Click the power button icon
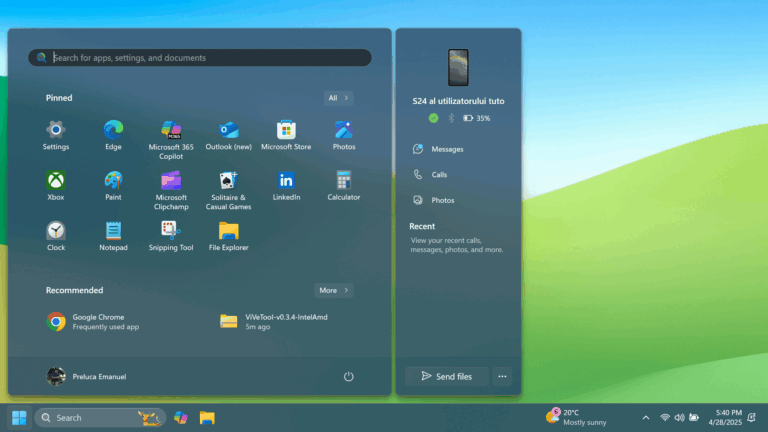This screenshot has height=432, width=768. coord(348,376)
